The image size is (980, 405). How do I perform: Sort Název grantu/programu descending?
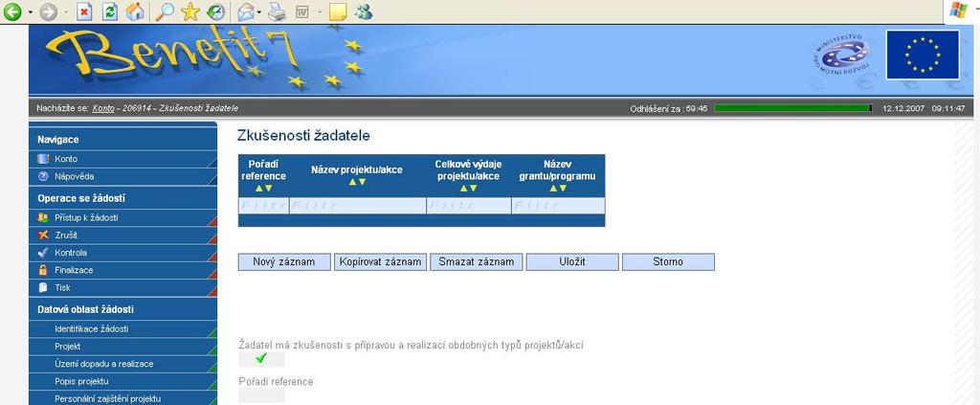[563, 188]
